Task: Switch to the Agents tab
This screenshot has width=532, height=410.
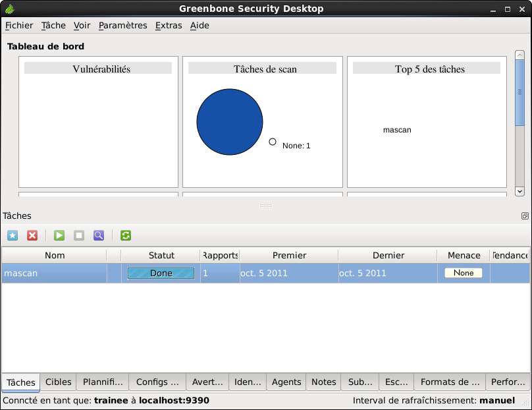Action: [286, 382]
